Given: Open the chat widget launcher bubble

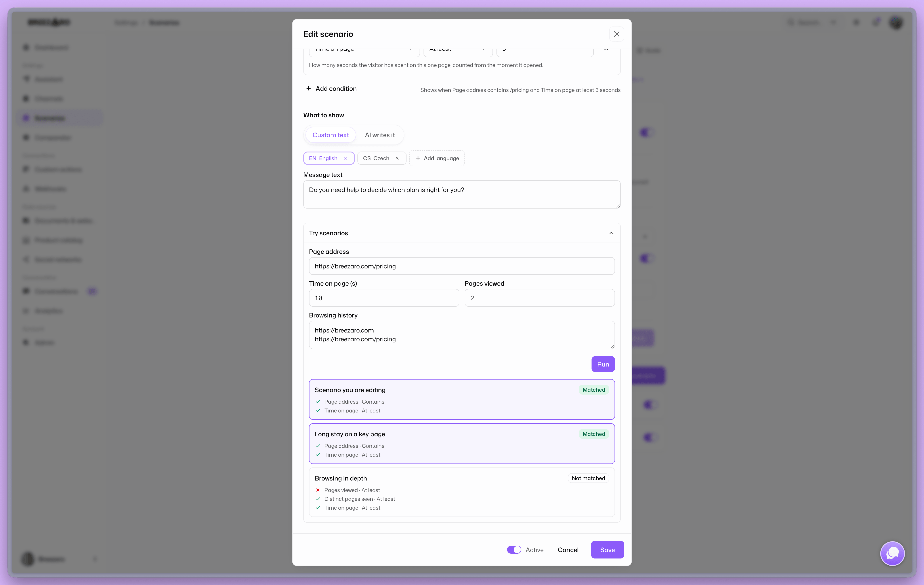Looking at the screenshot, I should click(x=892, y=553).
